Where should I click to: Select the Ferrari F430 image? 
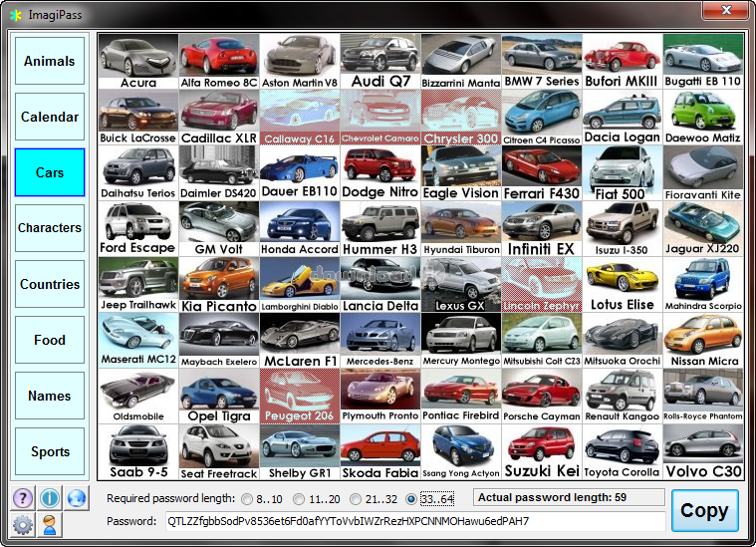pos(541,172)
